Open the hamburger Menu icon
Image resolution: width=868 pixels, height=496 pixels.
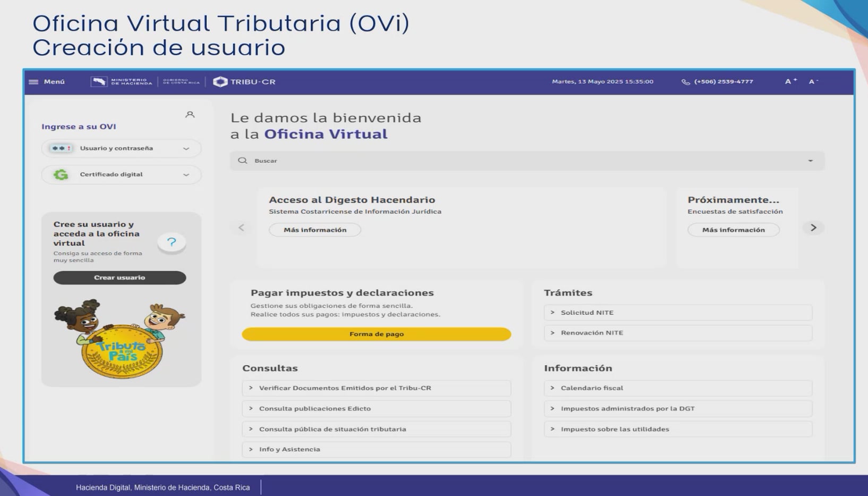coord(33,82)
